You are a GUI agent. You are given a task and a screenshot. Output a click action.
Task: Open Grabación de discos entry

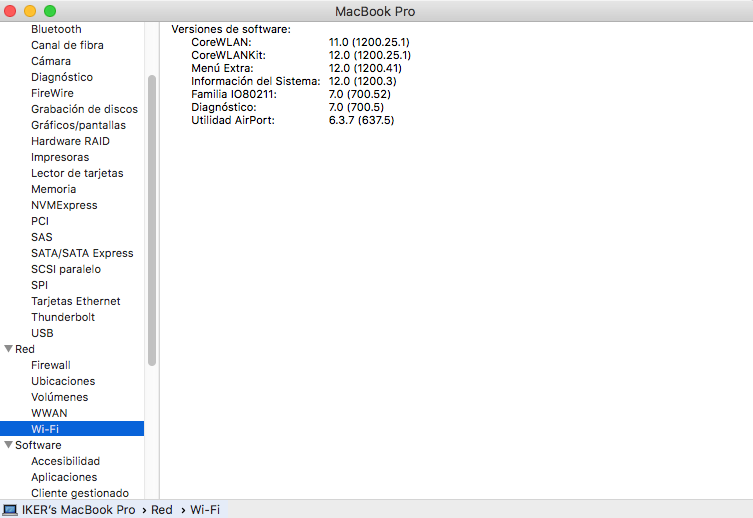coord(85,109)
